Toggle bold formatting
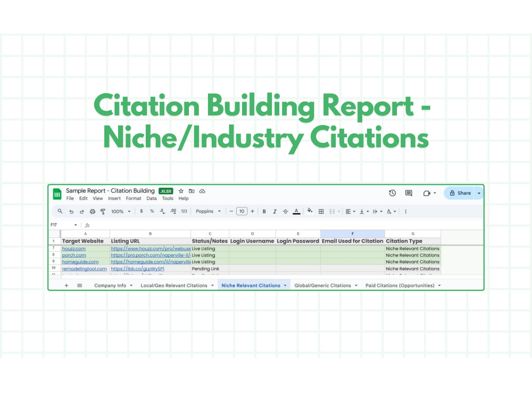Screen dimensions: 532x399 pyautogui.click(x=264, y=211)
